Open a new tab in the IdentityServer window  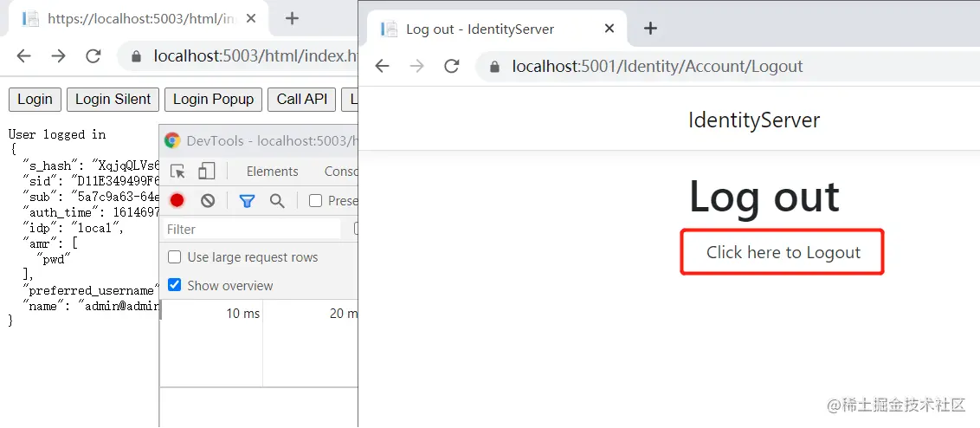point(651,28)
